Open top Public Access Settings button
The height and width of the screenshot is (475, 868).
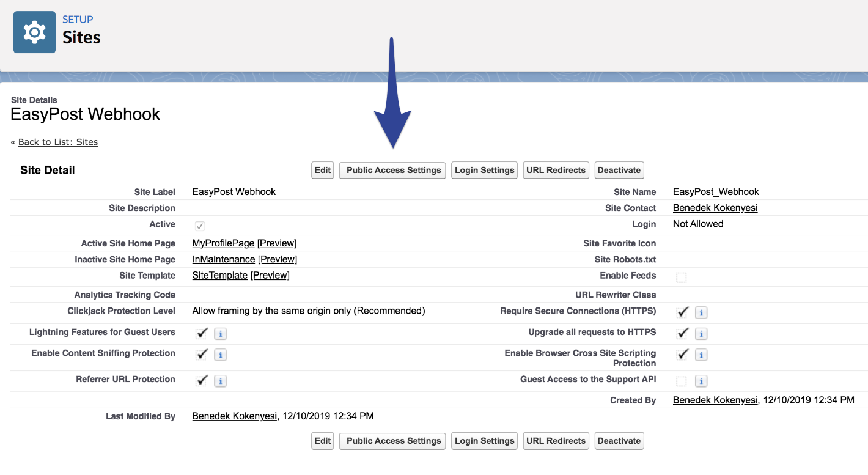[x=394, y=170]
